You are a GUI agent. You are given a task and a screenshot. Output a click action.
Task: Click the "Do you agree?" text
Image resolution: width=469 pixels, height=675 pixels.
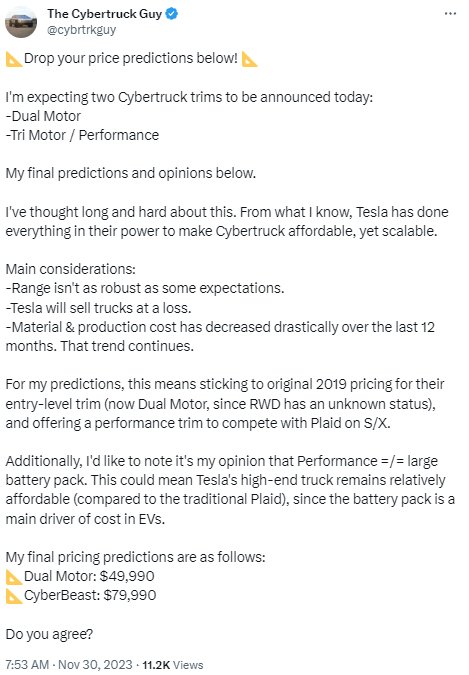coord(49,634)
